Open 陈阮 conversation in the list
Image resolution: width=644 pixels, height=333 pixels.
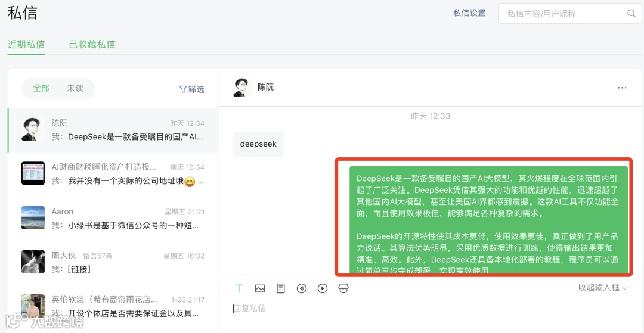point(113,130)
